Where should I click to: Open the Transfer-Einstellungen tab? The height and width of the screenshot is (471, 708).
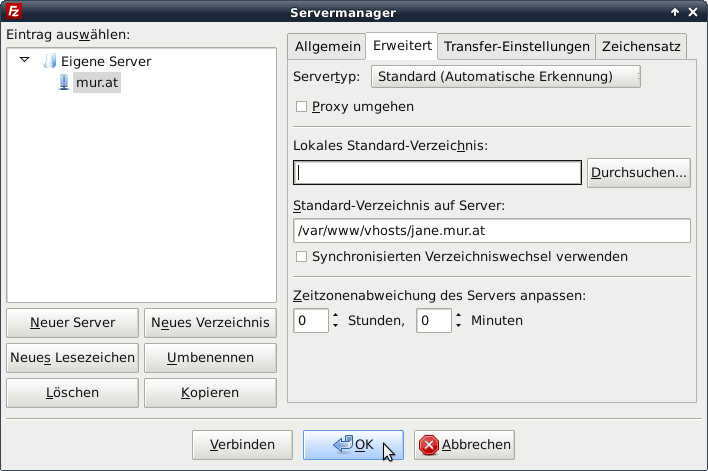tap(516, 46)
